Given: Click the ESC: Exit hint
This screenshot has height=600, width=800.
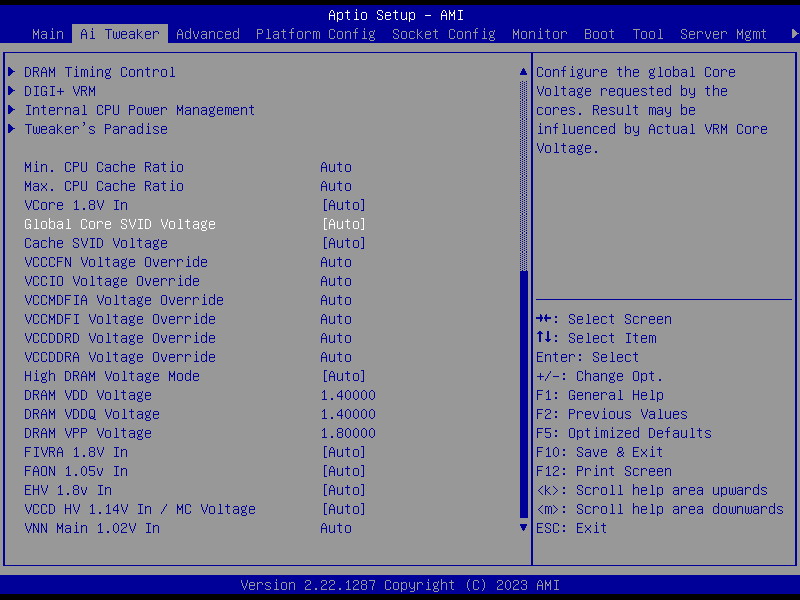Looking at the screenshot, I should 571,528.
